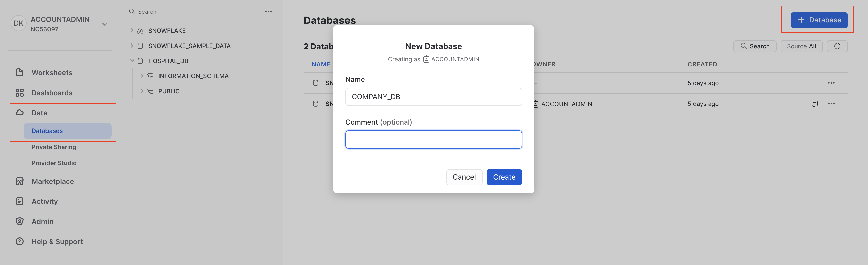
Task: Click the Help & Support question icon
Action: point(20,242)
